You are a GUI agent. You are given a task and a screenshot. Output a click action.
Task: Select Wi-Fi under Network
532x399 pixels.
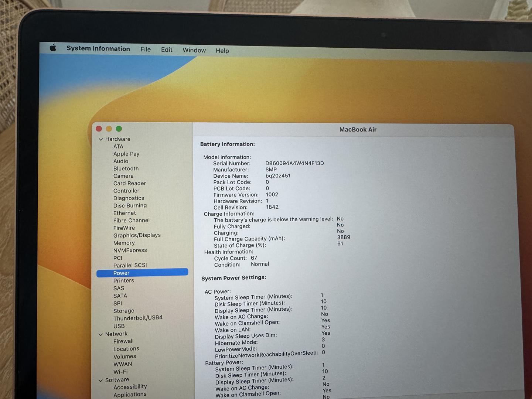pyautogui.click(x=120, y=372)
